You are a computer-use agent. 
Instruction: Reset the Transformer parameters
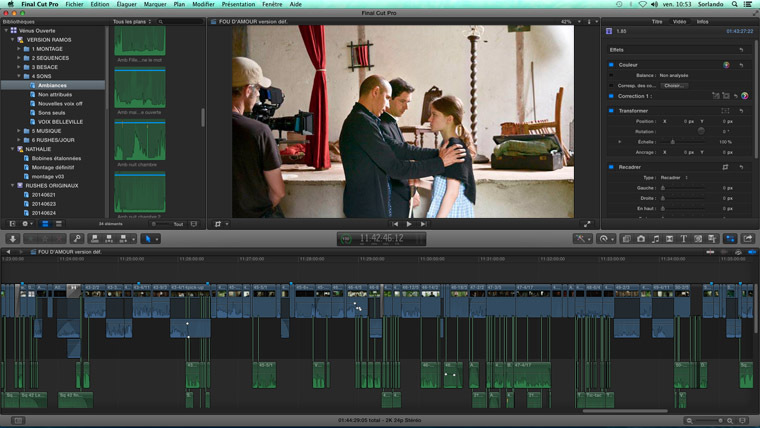[x=741, y=111]
